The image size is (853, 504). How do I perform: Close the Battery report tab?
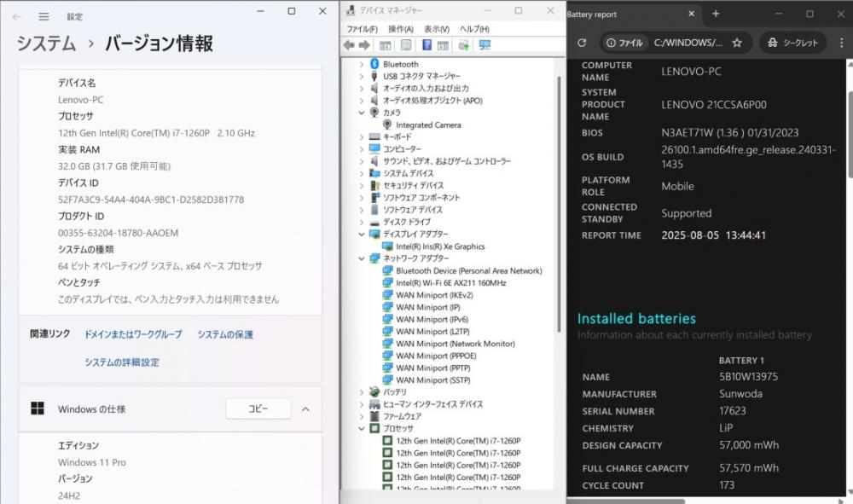coord(692,14)
